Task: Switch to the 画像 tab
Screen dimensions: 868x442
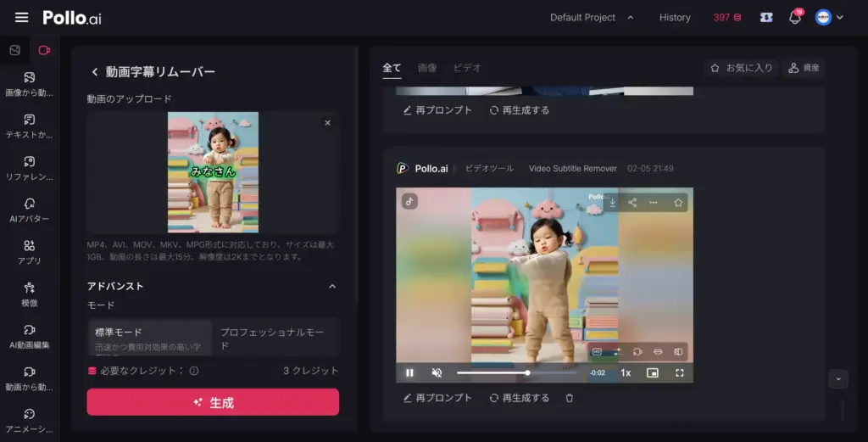Action: coord(427,68)
